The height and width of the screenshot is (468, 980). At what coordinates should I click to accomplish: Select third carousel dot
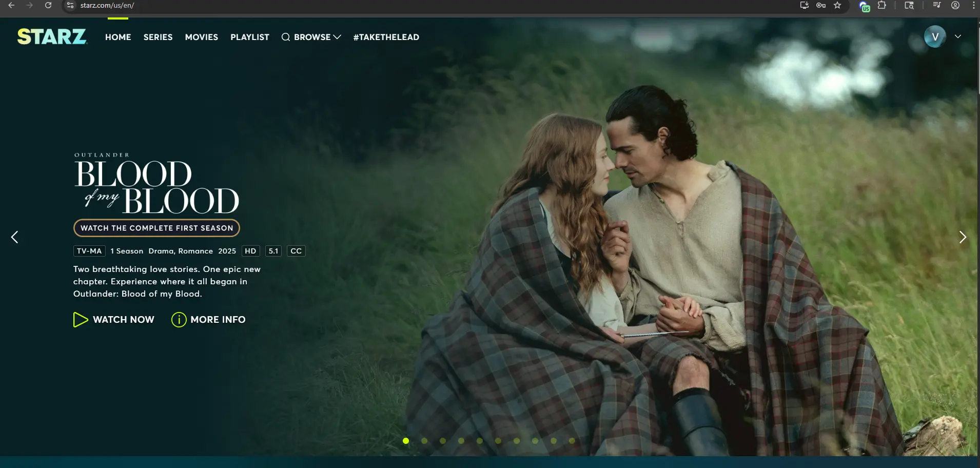tap(443, 441)
